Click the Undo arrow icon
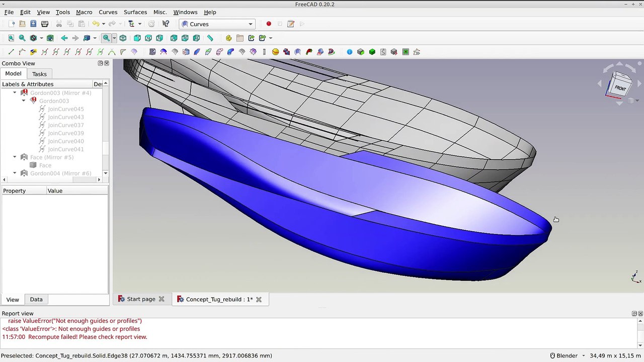The width and height of the screenshot is (644, 362). click(96, 24)
